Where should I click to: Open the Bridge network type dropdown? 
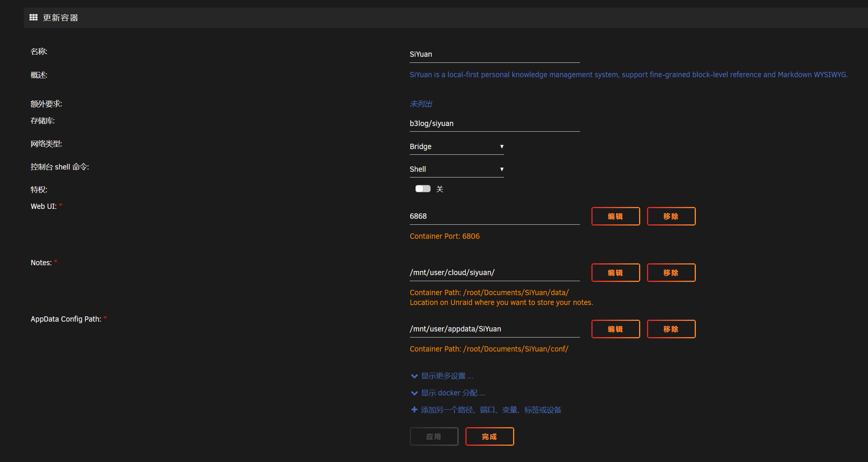(456, 146)
